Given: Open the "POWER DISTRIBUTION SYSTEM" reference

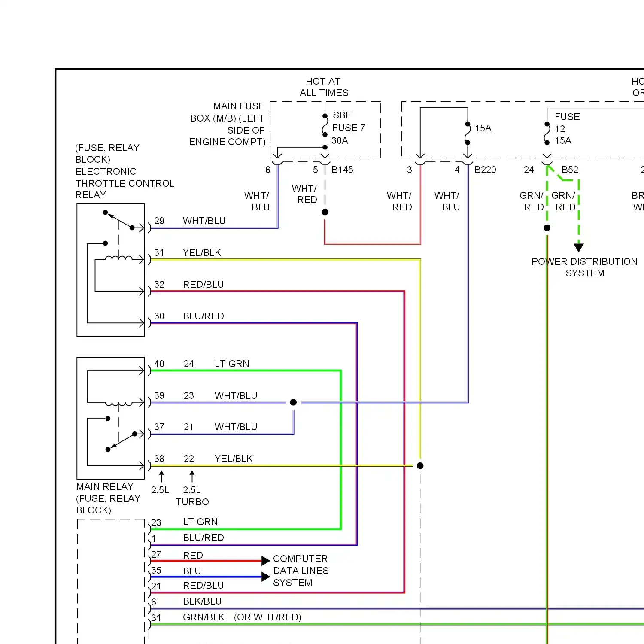Looking at the screenshot, I should click(x=584, y=267).
